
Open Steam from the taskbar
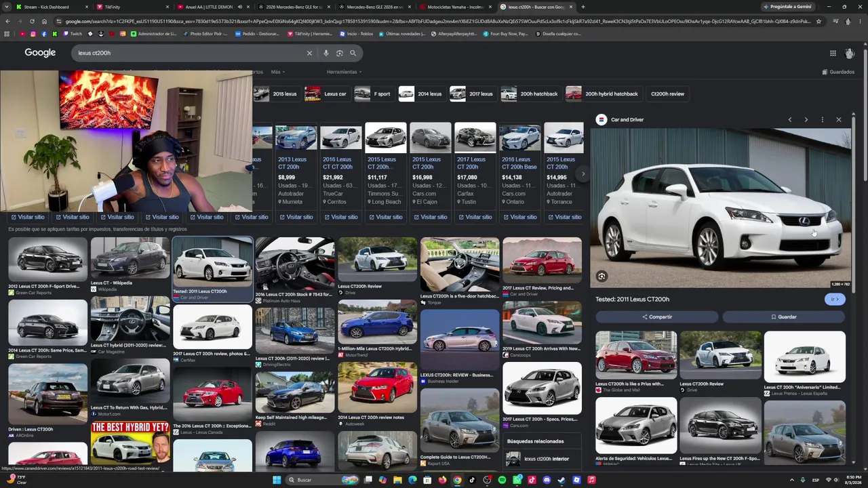pos(561,480)
